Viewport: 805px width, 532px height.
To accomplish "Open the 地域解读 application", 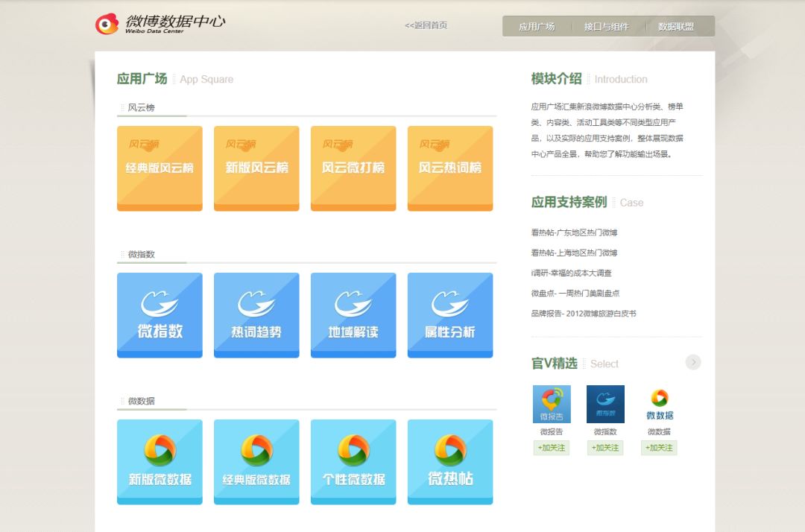I will (x=353, y=314).
